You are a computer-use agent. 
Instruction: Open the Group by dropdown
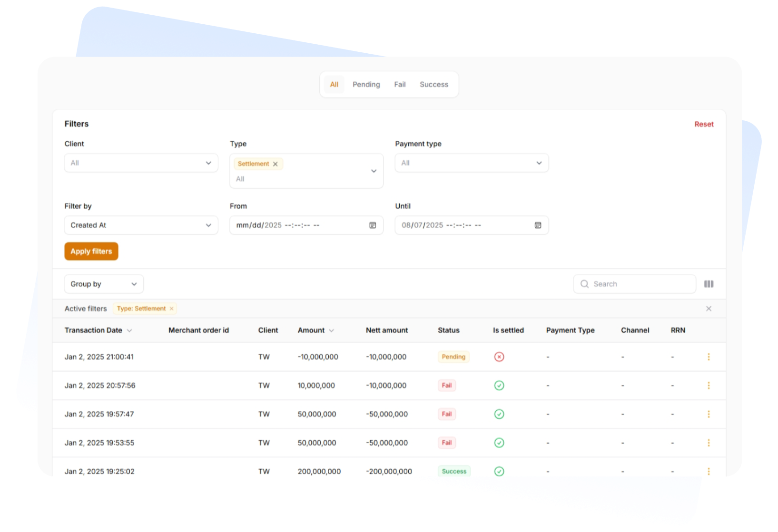[104, 284]
